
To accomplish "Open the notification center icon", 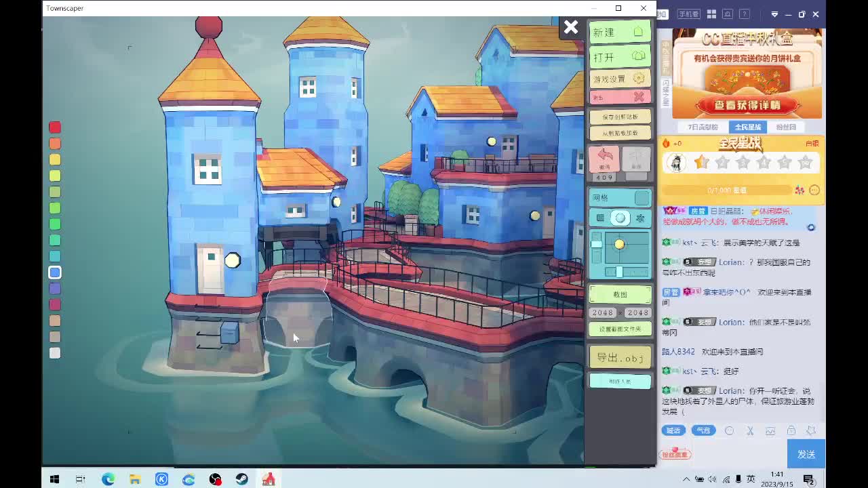I will click(x=808, y=479).
